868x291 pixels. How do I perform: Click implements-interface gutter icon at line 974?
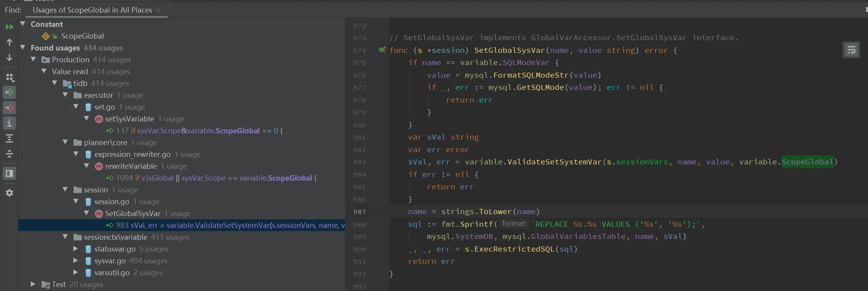pos(382,50)
